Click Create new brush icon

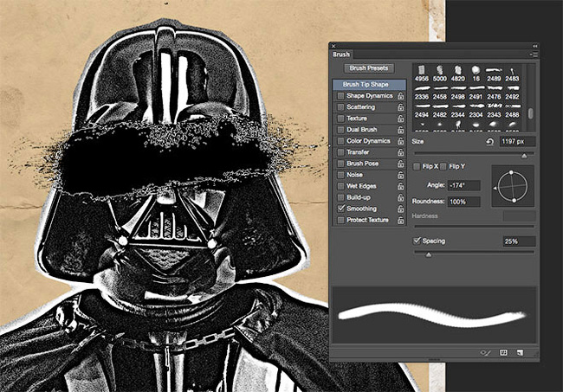pos(520,353)
